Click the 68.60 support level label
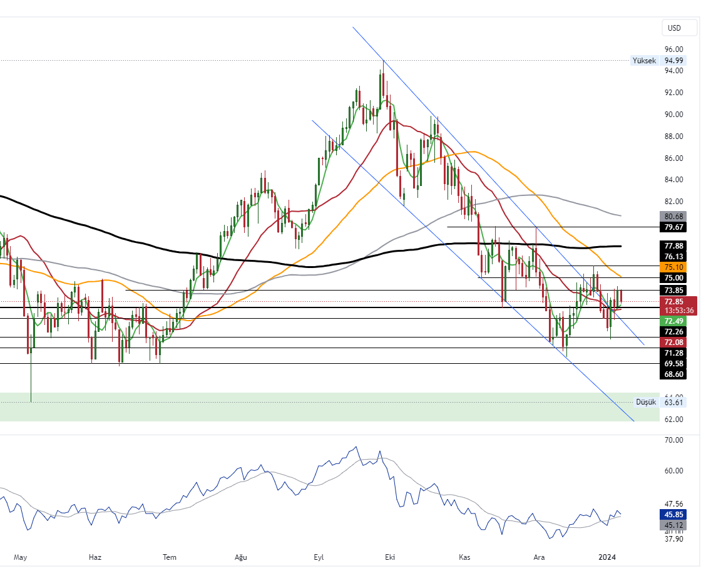The height and width of the screenshot is (588, 706). pos(673,374)
